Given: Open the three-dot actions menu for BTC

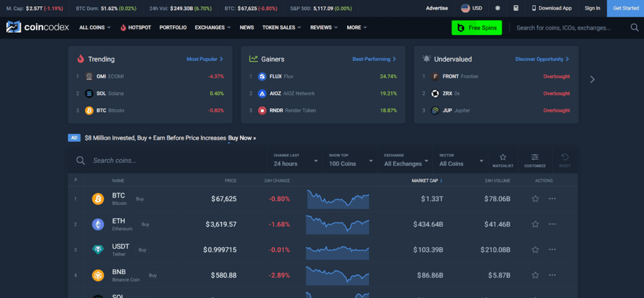Looking at the screenshot, I should (x=552, y=199).
